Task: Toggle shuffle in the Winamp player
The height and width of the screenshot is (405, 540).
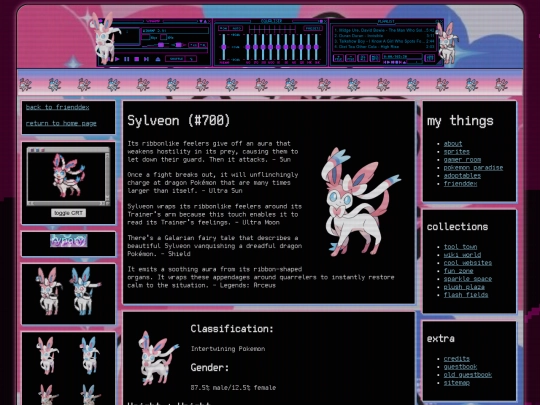Action: (x=176, y=59)
